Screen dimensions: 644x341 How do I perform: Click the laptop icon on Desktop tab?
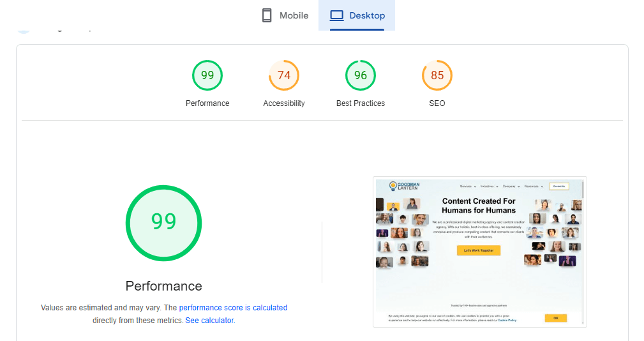(x=337, y=15)
